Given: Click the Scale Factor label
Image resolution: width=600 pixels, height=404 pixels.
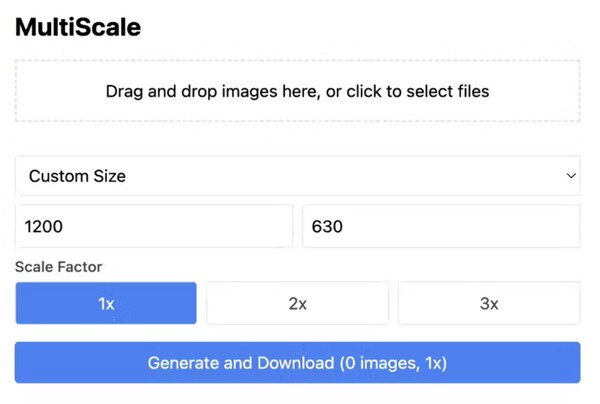Looking at the screenshot, I should pos(58,267).
